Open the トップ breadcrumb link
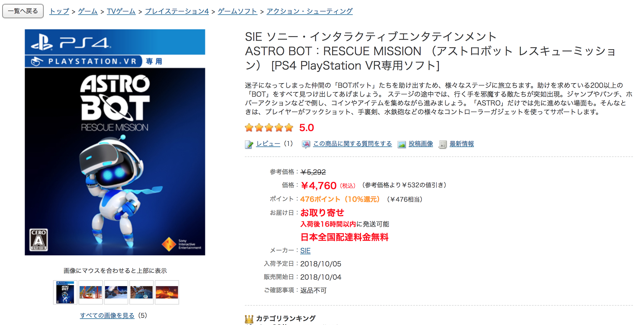The image size is (644, 325). (59, 11)
